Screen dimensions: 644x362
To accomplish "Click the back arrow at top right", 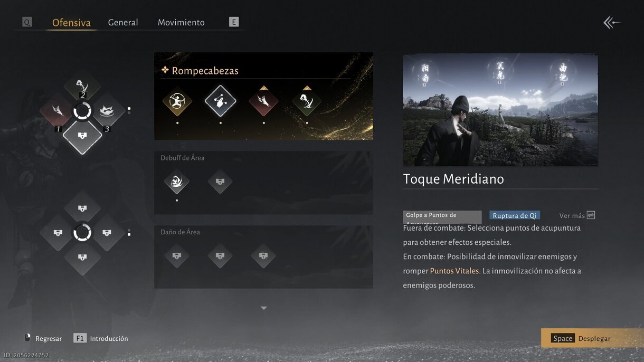I will (x=612, y=22).
